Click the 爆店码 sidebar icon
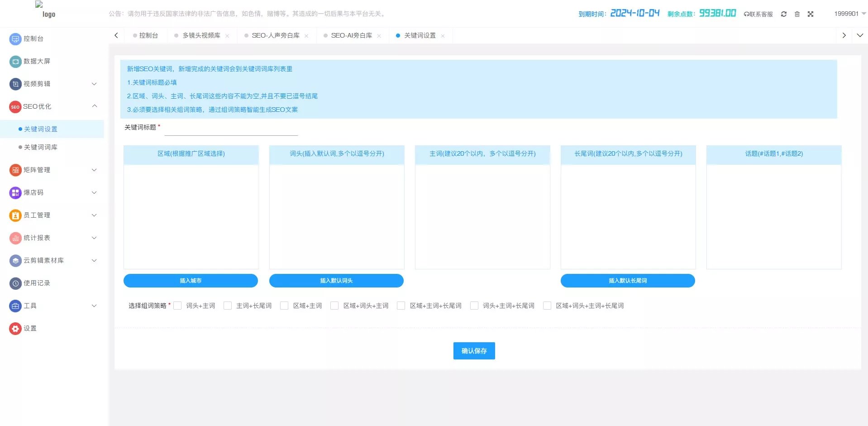Viewport: 868px width, 426px height. click(15, 192)
